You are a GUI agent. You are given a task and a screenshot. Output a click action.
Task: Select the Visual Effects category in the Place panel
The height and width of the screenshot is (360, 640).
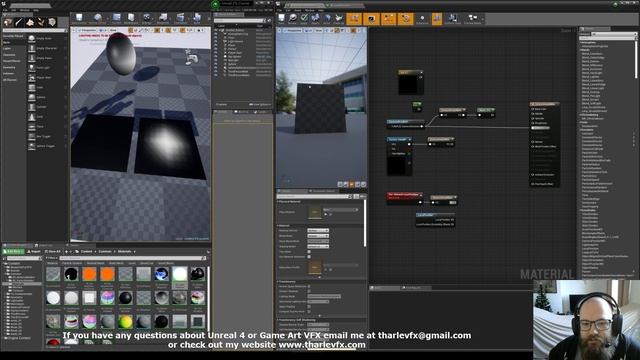pyautogui.click(x=12, y=61)
